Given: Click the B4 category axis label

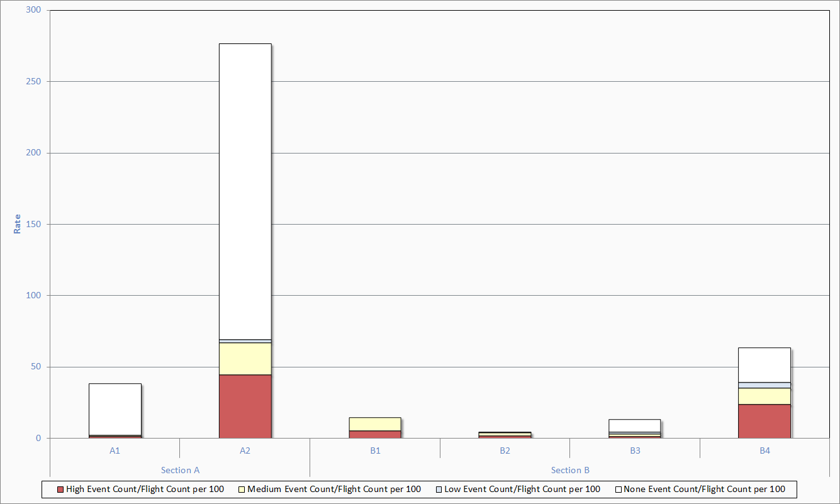Looking at the screenshot, I should [764, 451].
